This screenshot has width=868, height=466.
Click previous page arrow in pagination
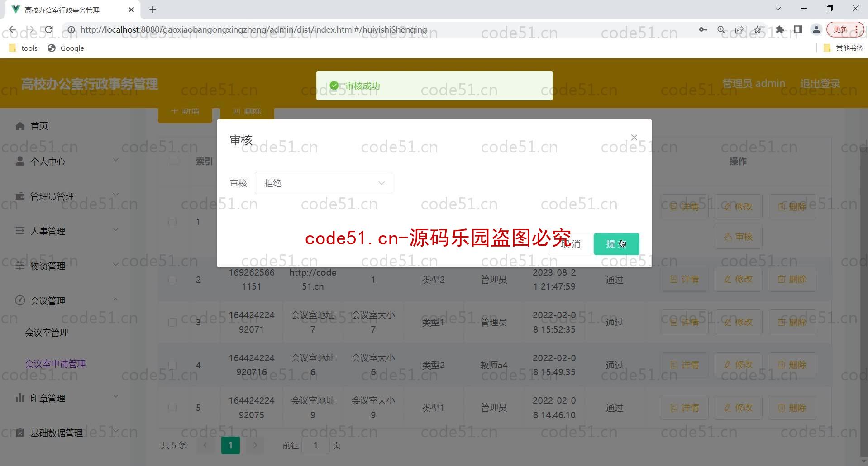205,445
